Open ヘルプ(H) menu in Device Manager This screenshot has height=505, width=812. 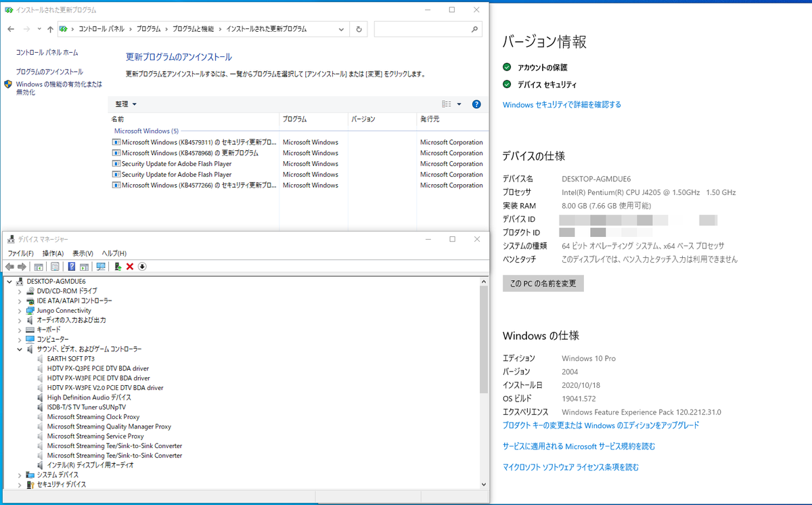click(114, 253)
